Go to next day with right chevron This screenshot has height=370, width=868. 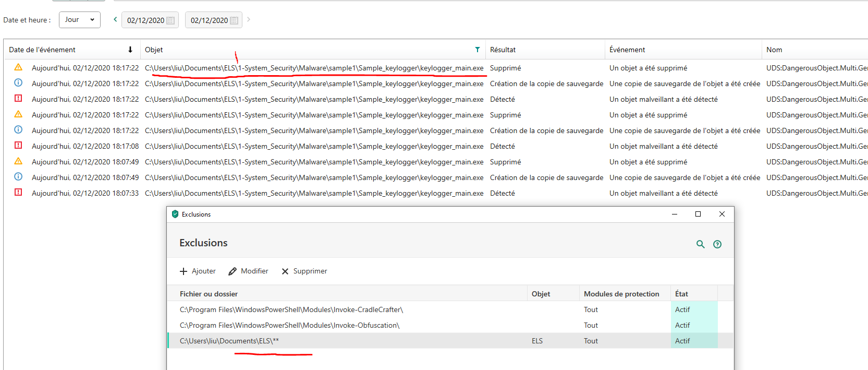249,19
